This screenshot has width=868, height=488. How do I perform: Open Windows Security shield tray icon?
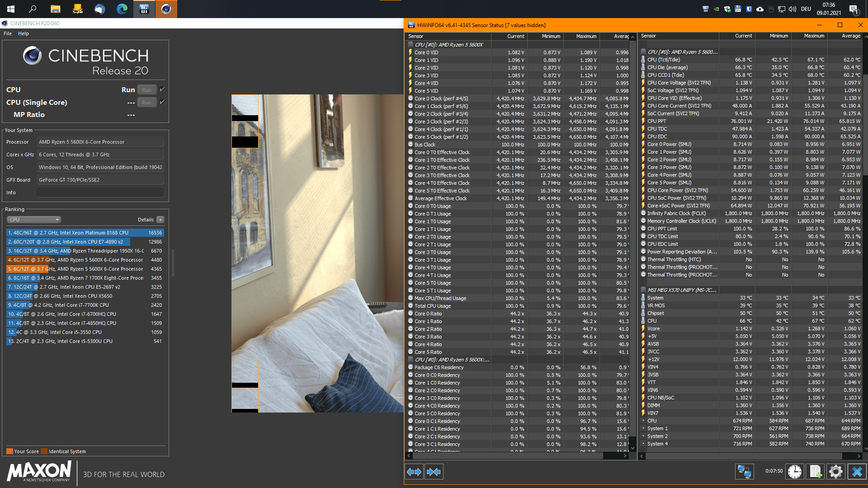727,9
